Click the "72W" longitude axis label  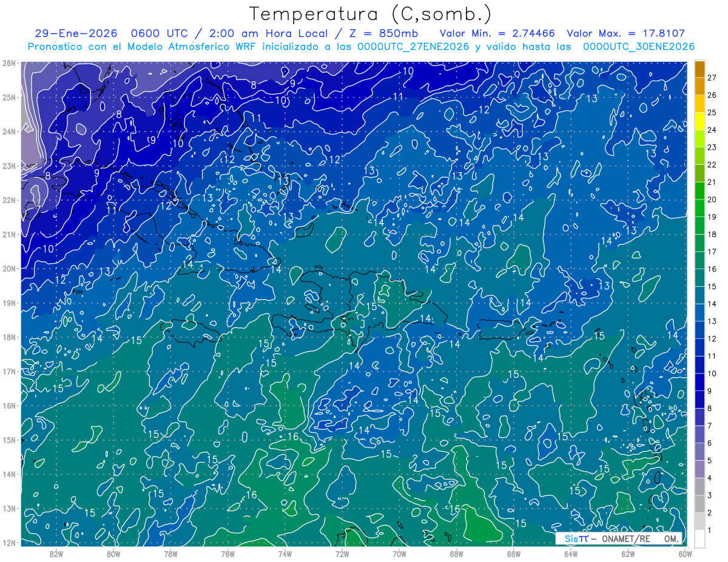(x=342, y=553)
